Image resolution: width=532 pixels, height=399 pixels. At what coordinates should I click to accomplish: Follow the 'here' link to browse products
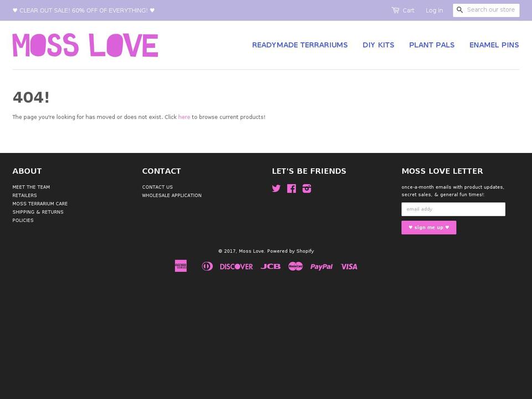point(184,117)
